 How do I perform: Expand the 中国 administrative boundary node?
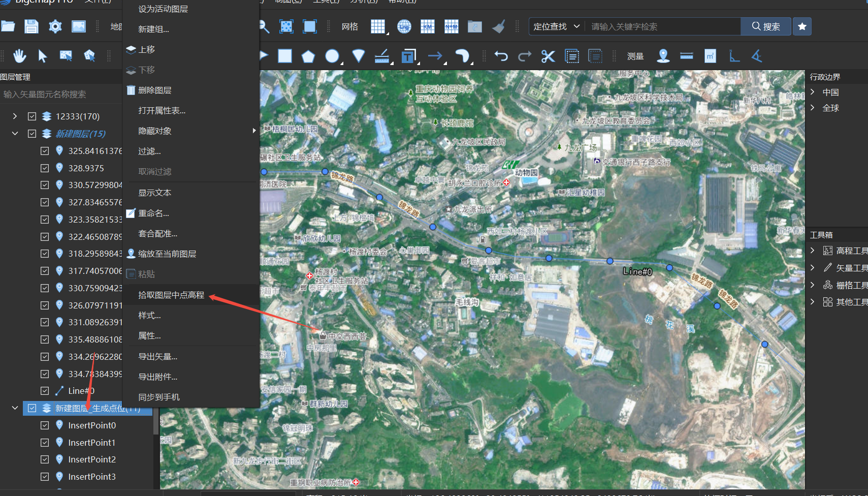point(813,92)
